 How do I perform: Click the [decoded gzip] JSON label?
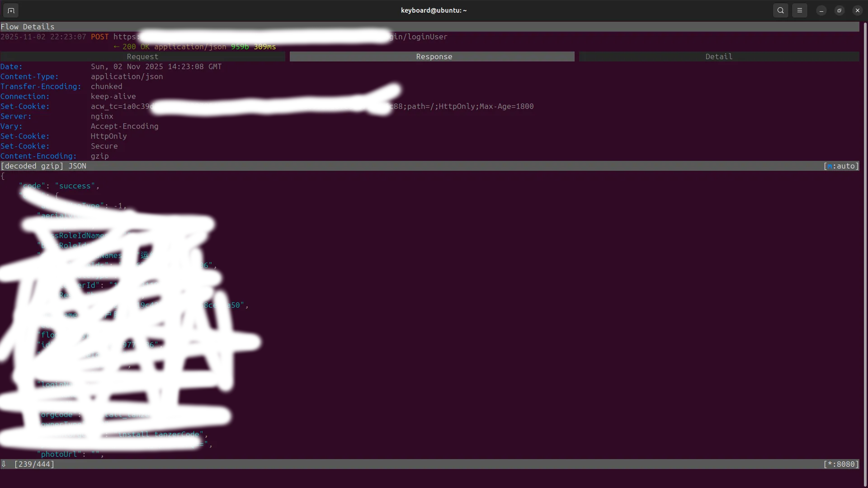[x=43, y=166]
